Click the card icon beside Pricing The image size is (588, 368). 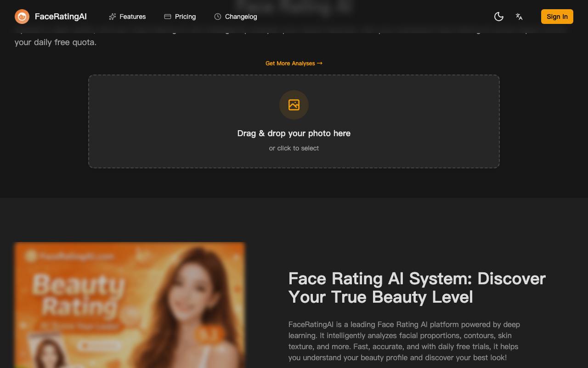(x=168, y=17)
